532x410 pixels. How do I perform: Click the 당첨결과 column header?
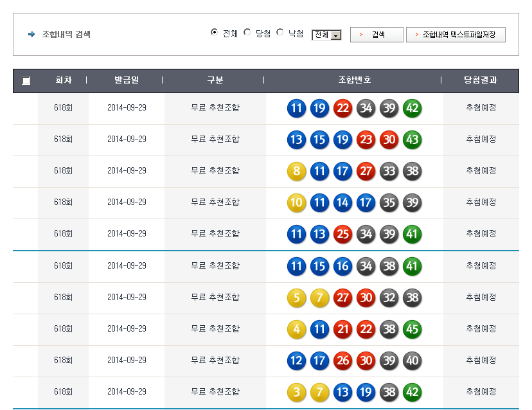pos(481,80)
